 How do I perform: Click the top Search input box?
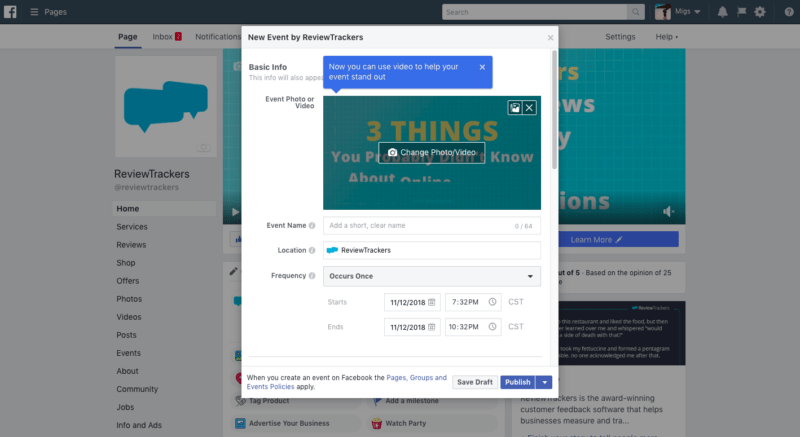(x=534, y=12)
